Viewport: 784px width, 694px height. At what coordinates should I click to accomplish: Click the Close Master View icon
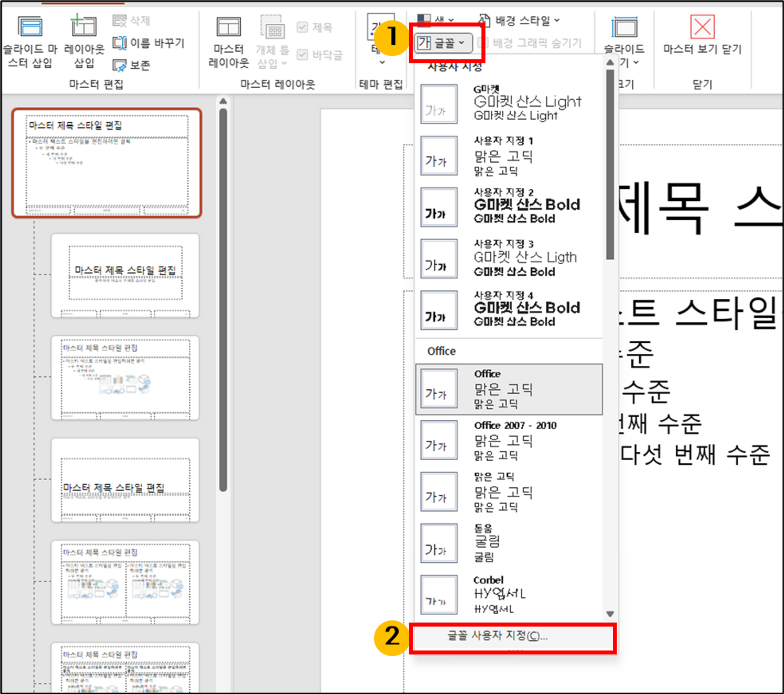click(702, 27)
